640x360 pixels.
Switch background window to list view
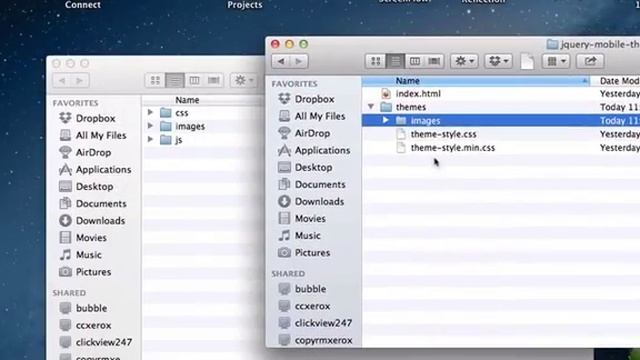click(175, 80)
